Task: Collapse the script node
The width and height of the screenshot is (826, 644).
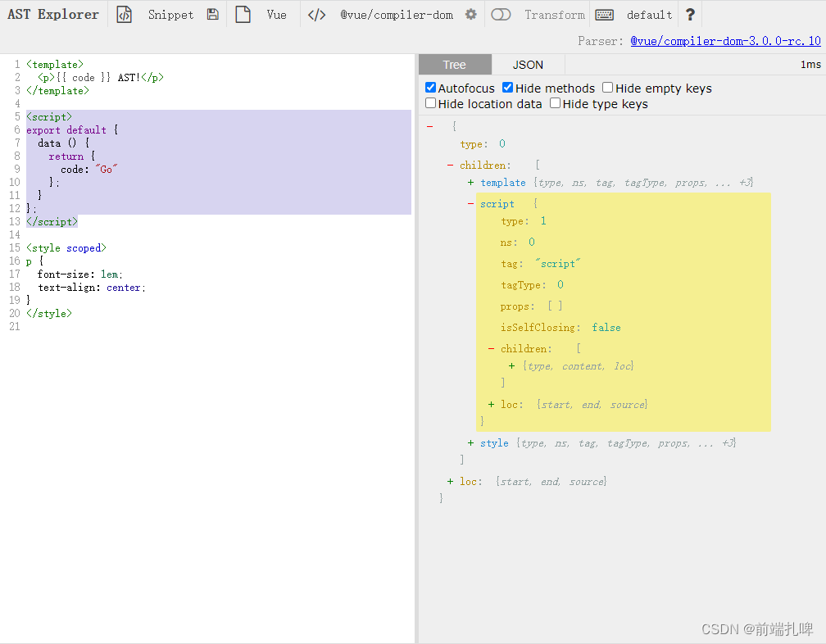Action: click(x=470, y=204)
